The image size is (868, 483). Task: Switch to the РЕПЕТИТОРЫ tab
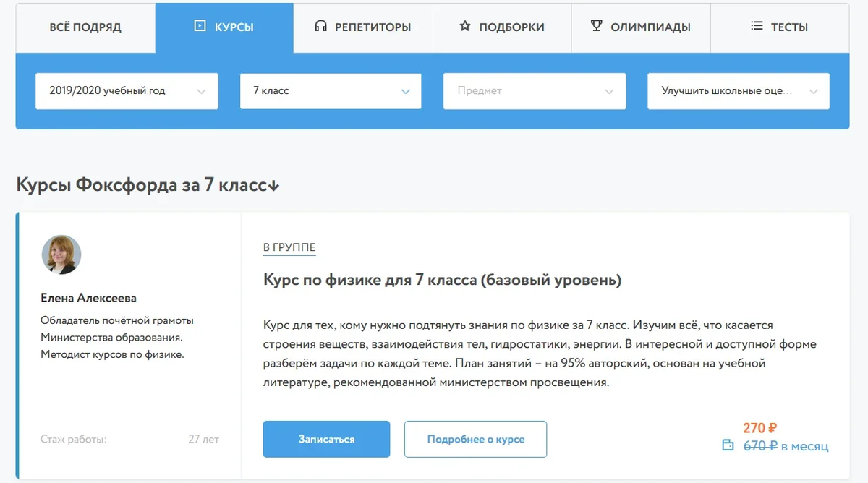pyautogui.click(x=362, y=26)
